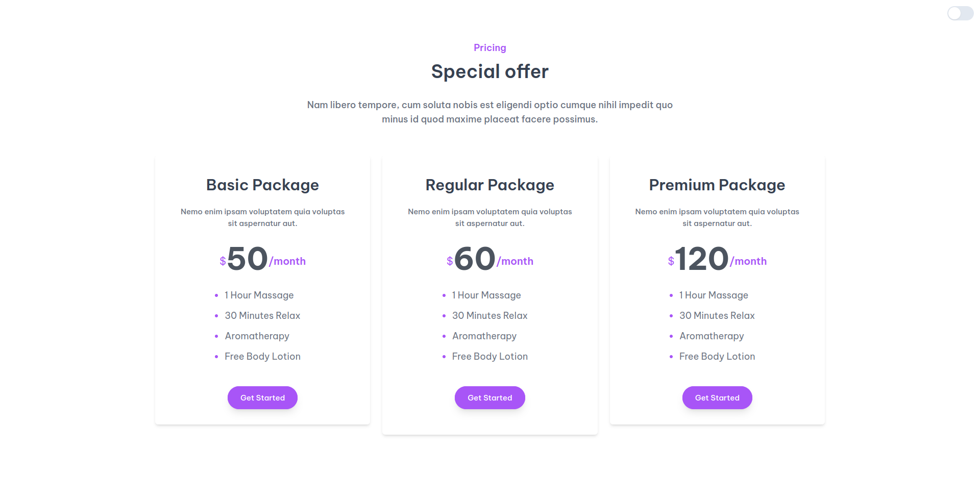Click 30 Minutes Relax in Basic Package
This screenshot has height=500, width=980.
coord(262,315)
